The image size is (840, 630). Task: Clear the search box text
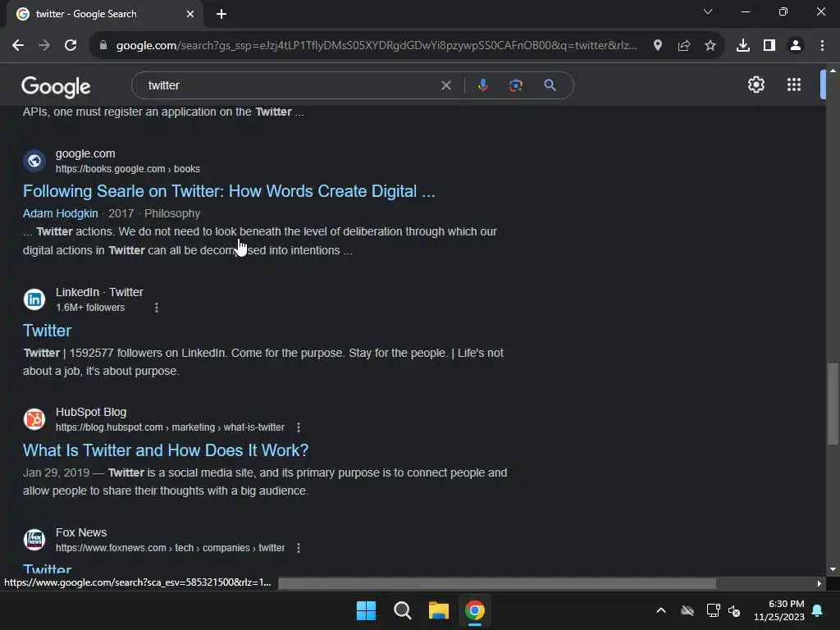point(445,85)
